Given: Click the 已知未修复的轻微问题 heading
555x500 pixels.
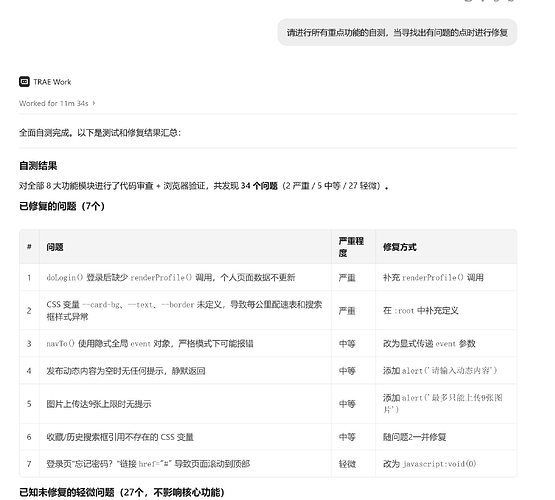Looking at the screenshot, I should click(x=121, y=492).
